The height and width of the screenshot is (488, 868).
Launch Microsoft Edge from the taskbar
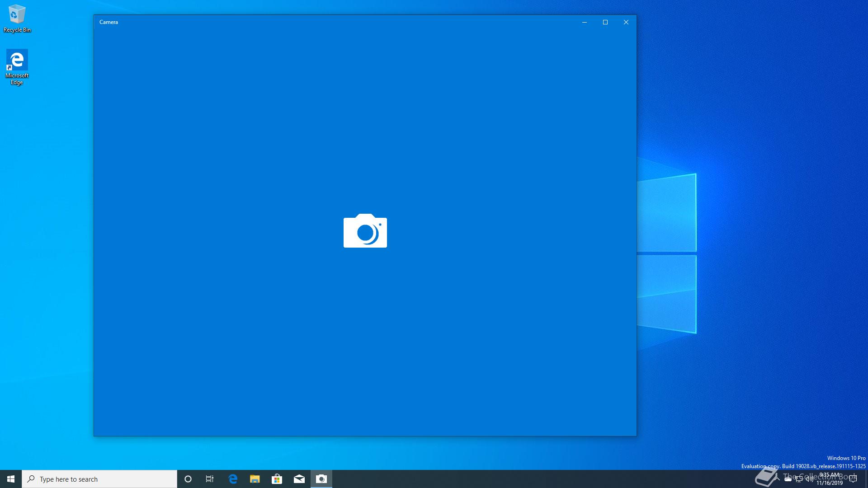click(233, 479)
